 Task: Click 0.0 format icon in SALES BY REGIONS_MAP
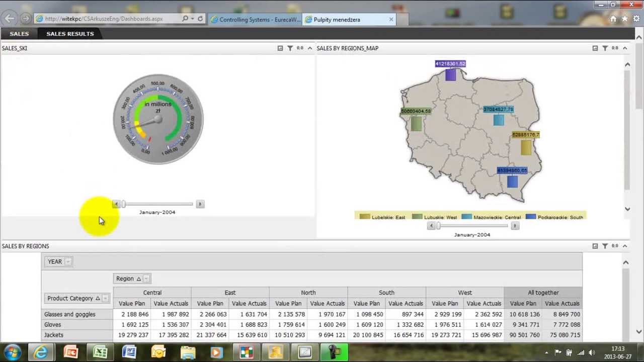tap(615, 48)
